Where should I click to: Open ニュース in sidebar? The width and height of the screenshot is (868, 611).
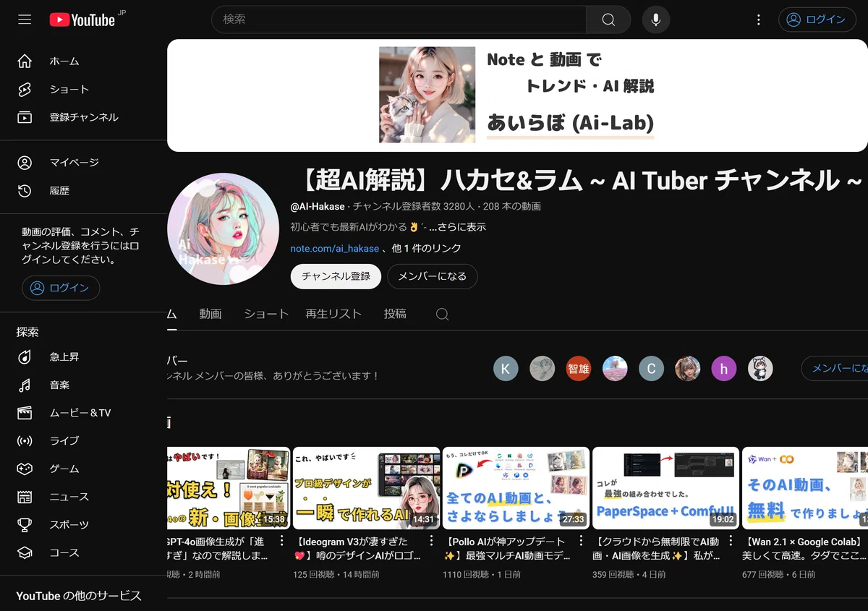(x=83, y=497)
